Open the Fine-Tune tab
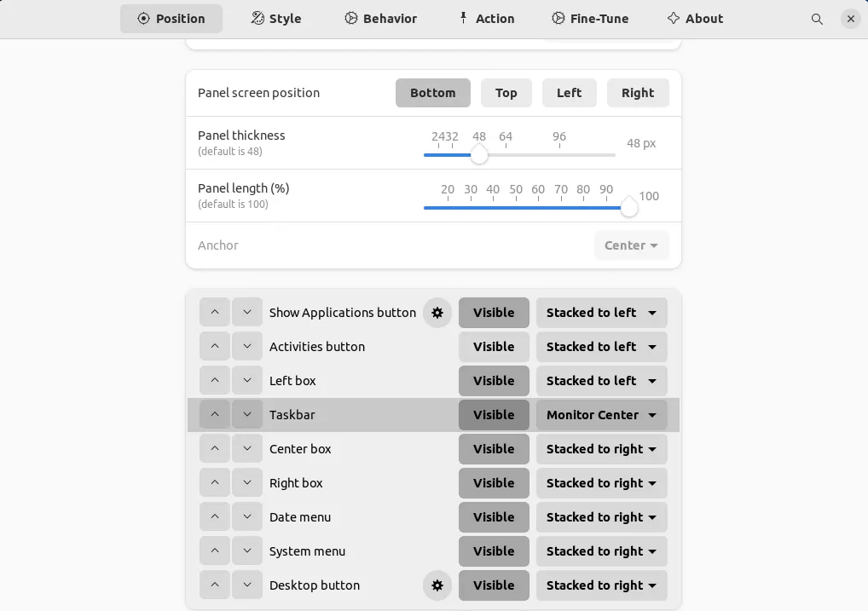This screenshot has height=611, width=868. [x=590, y=18]
